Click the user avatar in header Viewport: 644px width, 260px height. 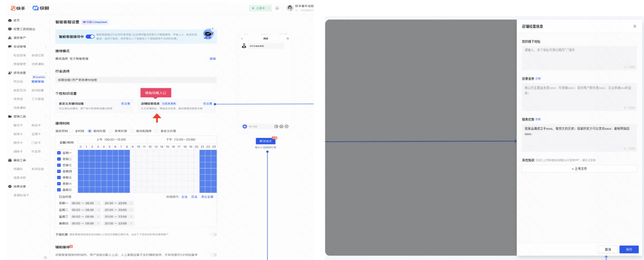click(290, 8)
